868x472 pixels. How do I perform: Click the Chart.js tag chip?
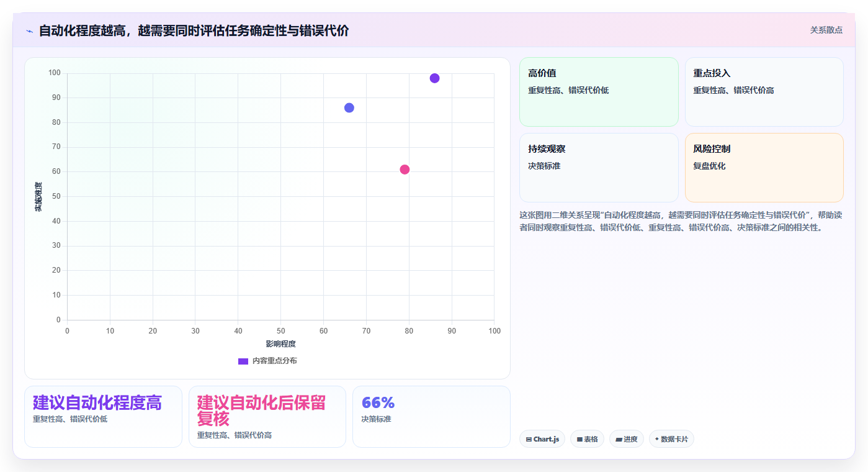coord(542,439)
